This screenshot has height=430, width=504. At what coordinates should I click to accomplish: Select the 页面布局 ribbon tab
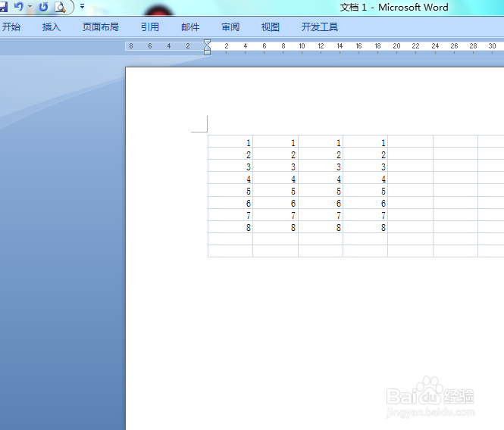pyautogui.click(x=101, y=27)
